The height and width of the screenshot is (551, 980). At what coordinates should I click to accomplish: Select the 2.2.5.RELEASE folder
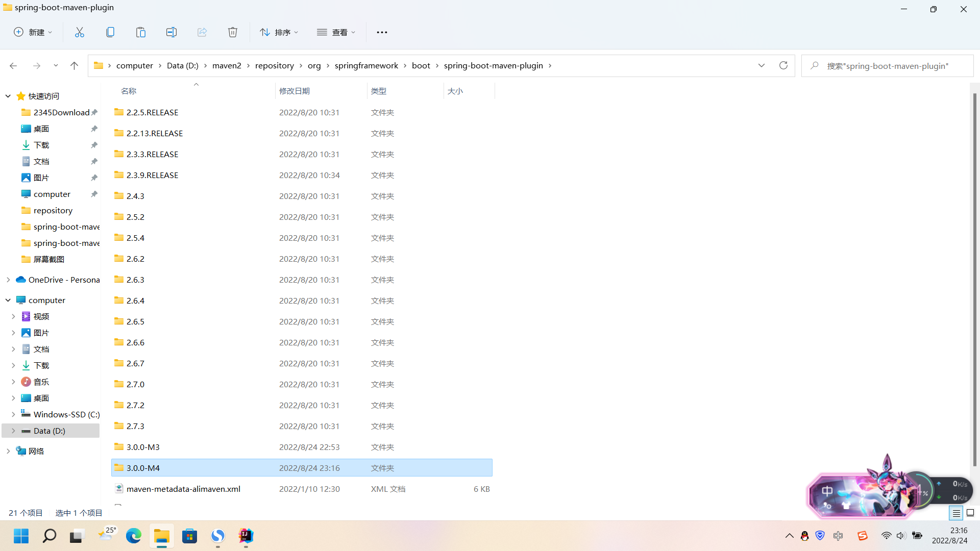(x=302, y=112)
